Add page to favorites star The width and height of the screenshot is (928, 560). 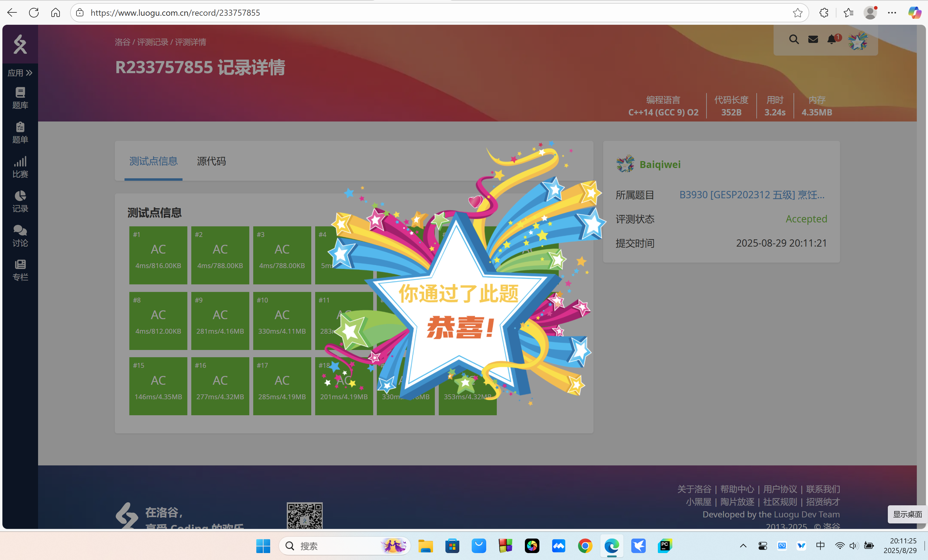tap(797, 13)
